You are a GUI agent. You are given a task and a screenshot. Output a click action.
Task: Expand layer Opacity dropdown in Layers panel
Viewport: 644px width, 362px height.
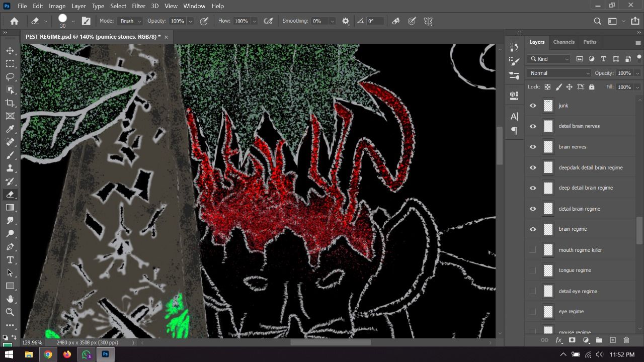[x=637, y=73]
